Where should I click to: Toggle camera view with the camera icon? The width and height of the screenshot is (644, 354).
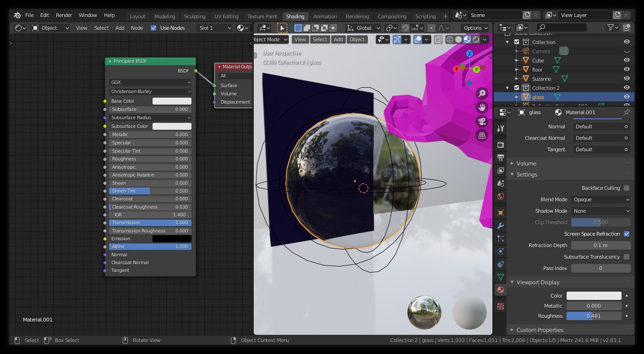[482, 122]
